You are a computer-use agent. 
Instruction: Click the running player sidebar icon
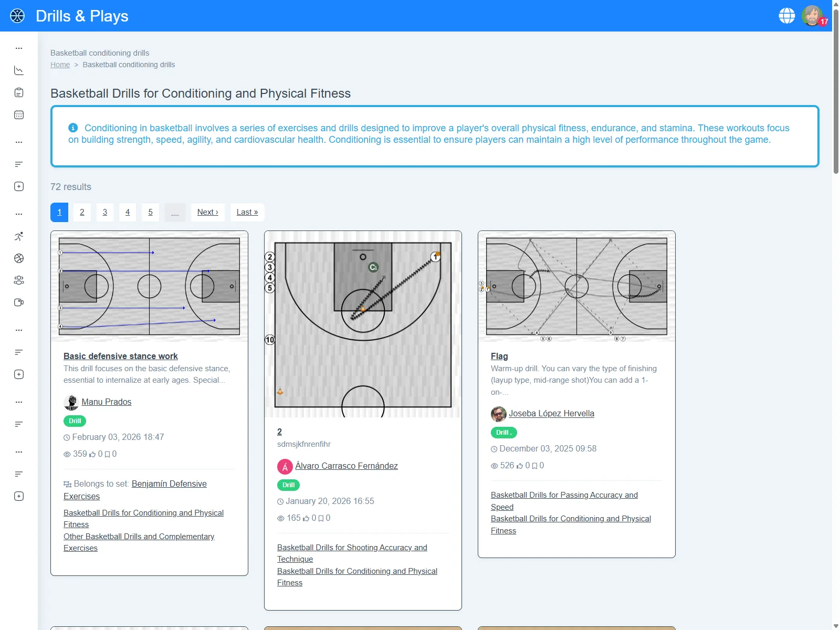coord(19,236)
